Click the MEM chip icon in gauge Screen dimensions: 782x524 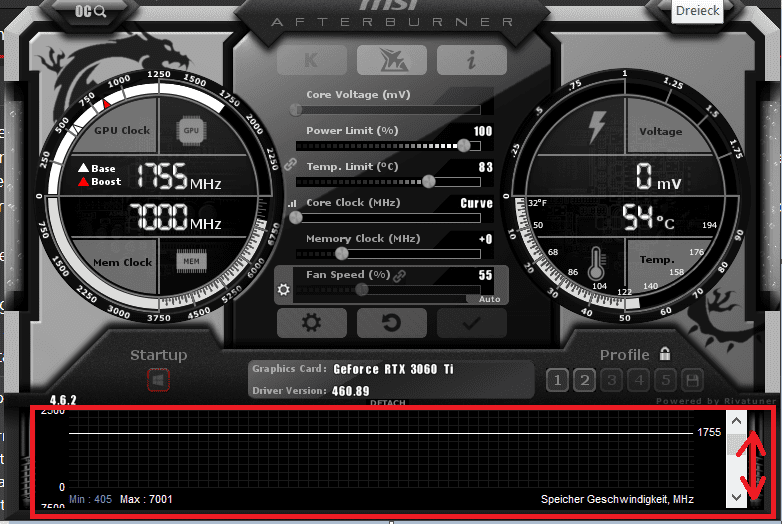coord(191,261)
